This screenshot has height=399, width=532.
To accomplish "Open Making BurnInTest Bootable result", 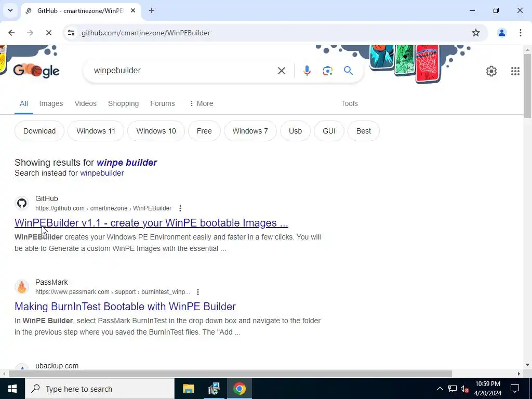I will 125,307.
